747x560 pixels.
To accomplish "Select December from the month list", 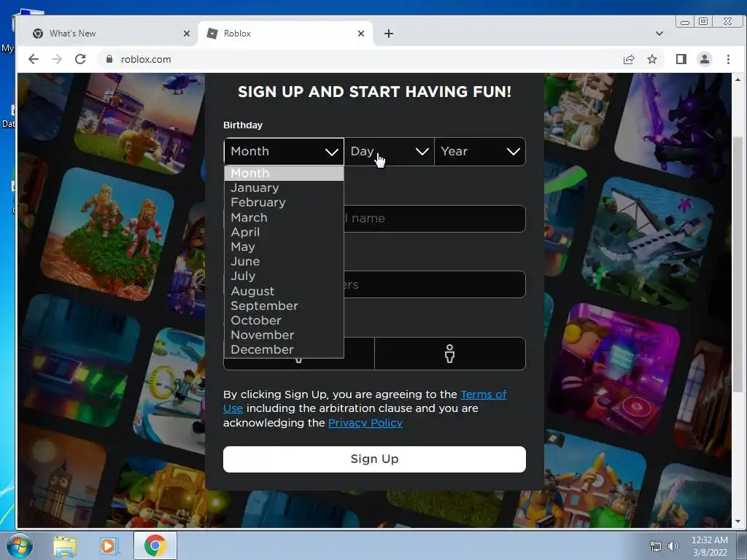I will pos(284,349).
